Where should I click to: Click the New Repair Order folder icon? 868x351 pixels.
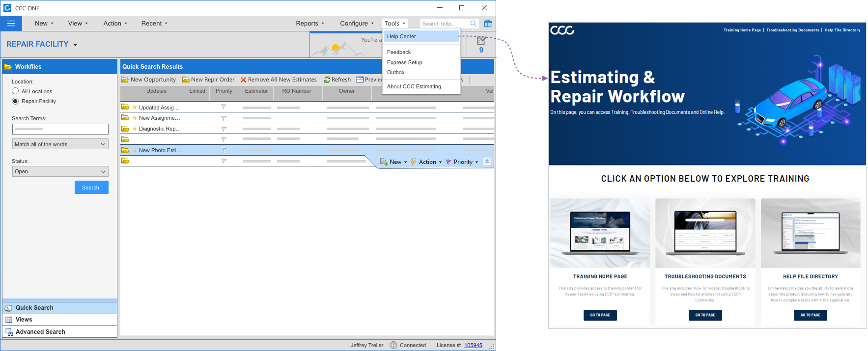(x=186, y=80)
